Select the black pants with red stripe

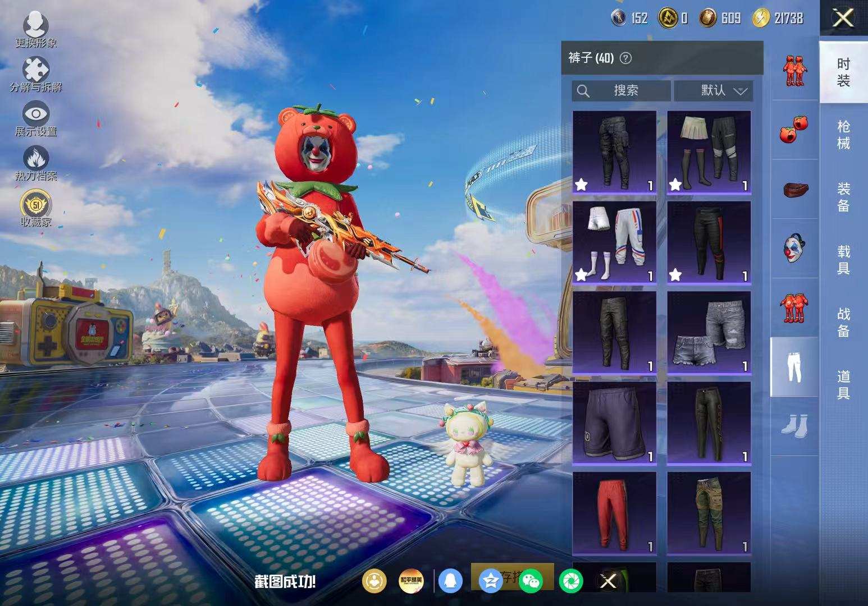pos(709,242)
